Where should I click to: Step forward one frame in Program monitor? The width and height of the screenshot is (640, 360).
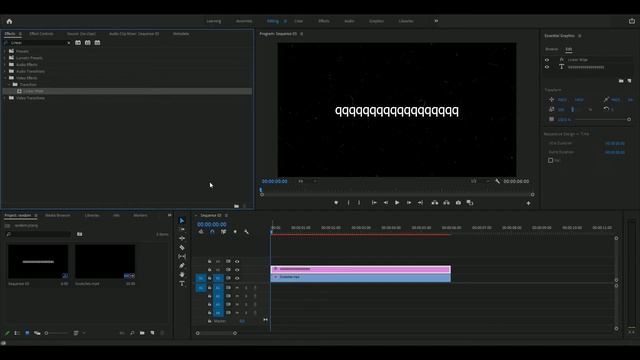[409, 202]
